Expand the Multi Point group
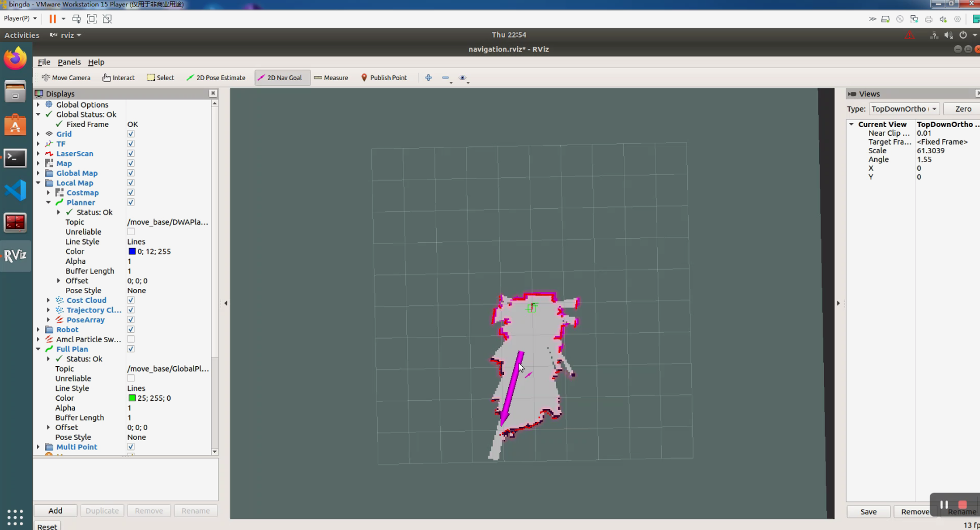Image resolution: width=980 pixels, height=530 pixels. 39,447
